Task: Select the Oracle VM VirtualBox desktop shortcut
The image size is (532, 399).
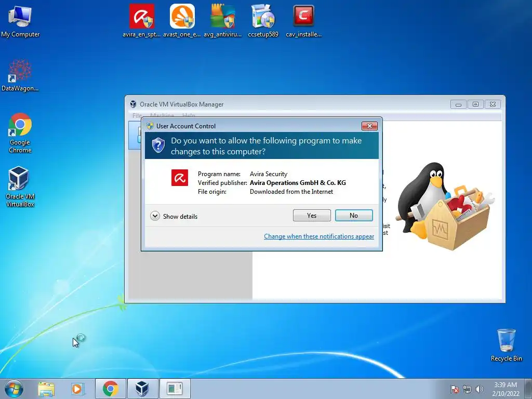Action: coord(20,187)
